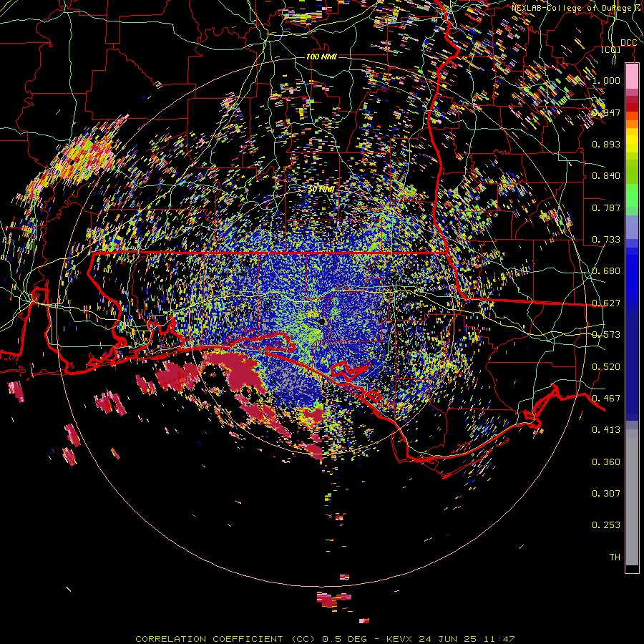Click the Correlation Coefficient KEVX caption text
Screen dimensions: 644x644
325,639
